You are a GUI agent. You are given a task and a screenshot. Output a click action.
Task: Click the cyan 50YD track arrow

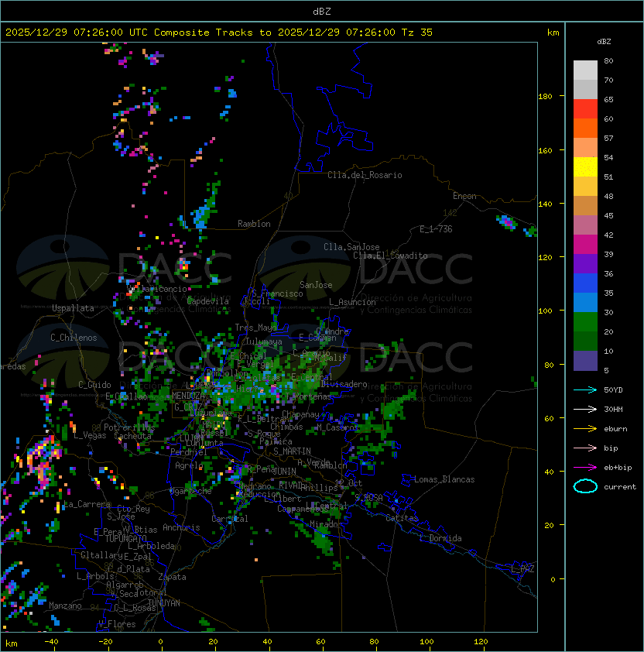point(585,390)
